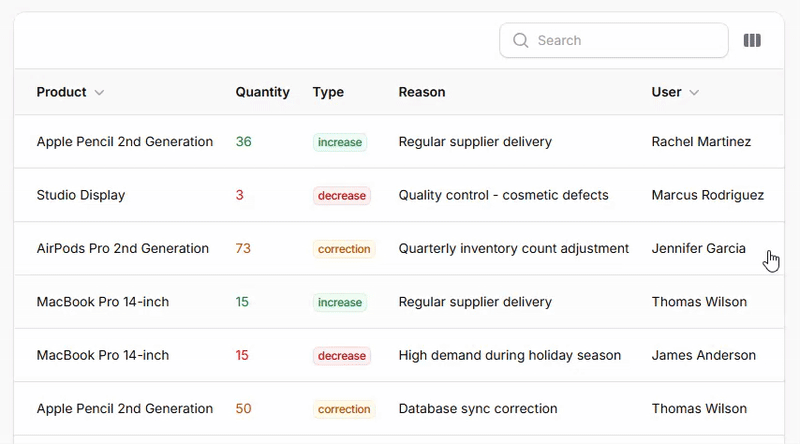Click Quarterly inventory count adjustment reason
Image resolution: width=800 pixels, height=444 pixels.
514,248
